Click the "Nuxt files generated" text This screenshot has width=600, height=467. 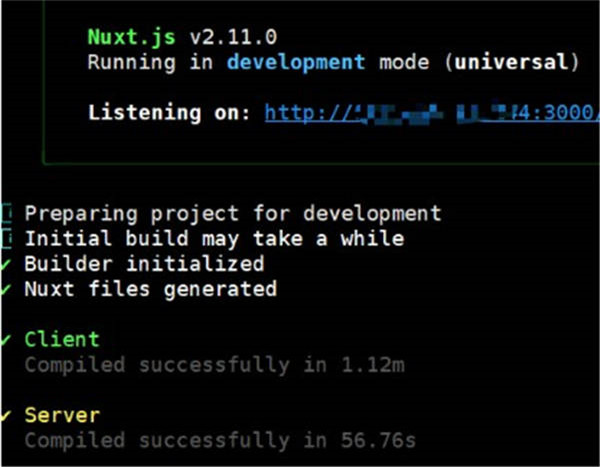pyautogui.click(x=150, y=288)
